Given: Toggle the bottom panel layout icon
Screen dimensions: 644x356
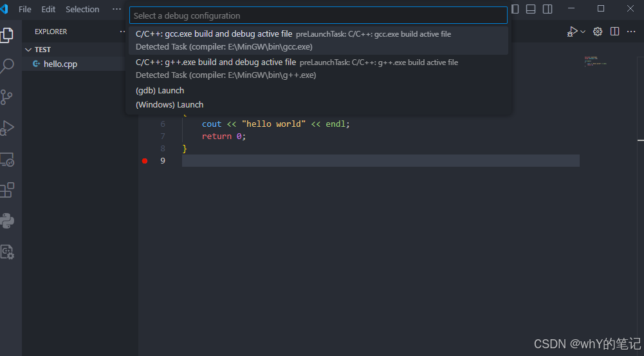Looking at the screenshot, I should pos(531,9).
